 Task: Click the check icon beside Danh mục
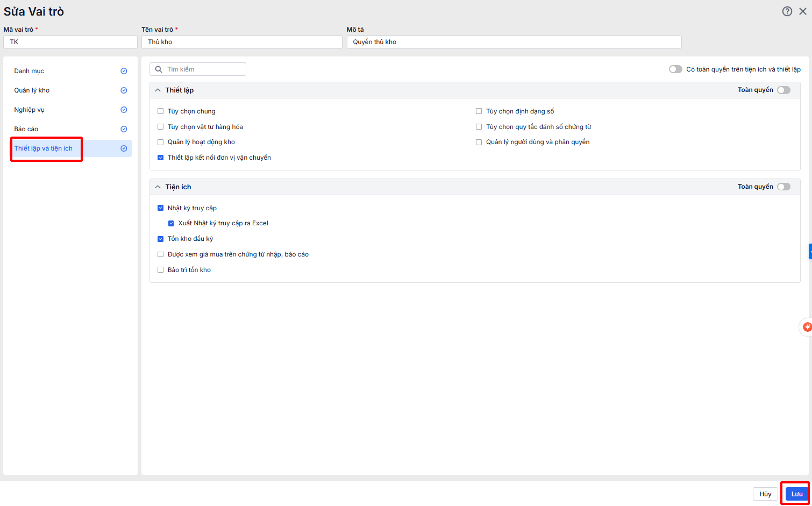pyautogui.click(x=124, y=71)
